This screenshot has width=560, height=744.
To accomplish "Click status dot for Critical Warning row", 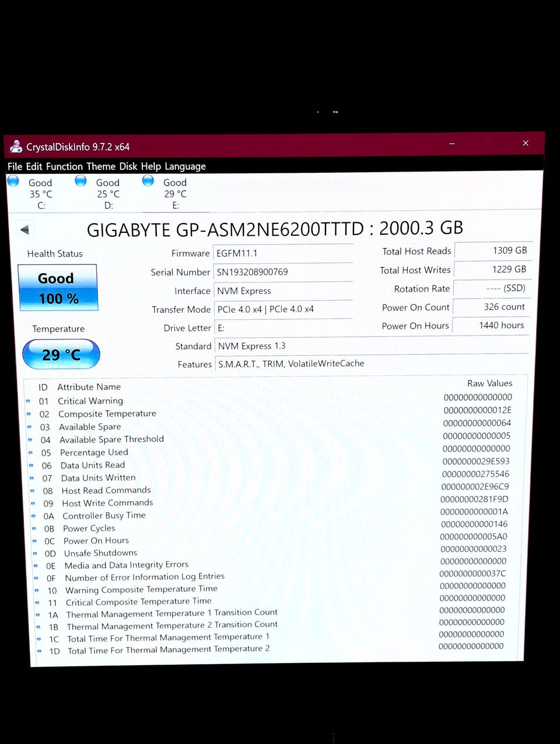I will click(x=28, y=401).
